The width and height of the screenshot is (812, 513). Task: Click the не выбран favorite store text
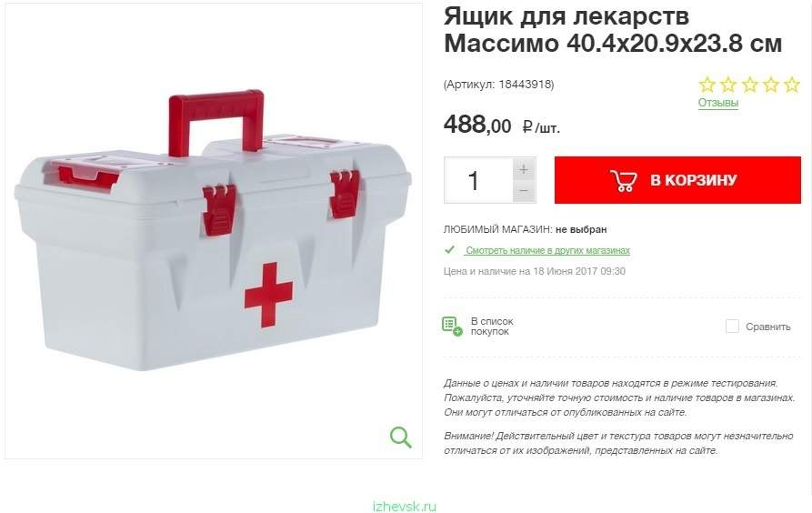(x=581, y=229)
